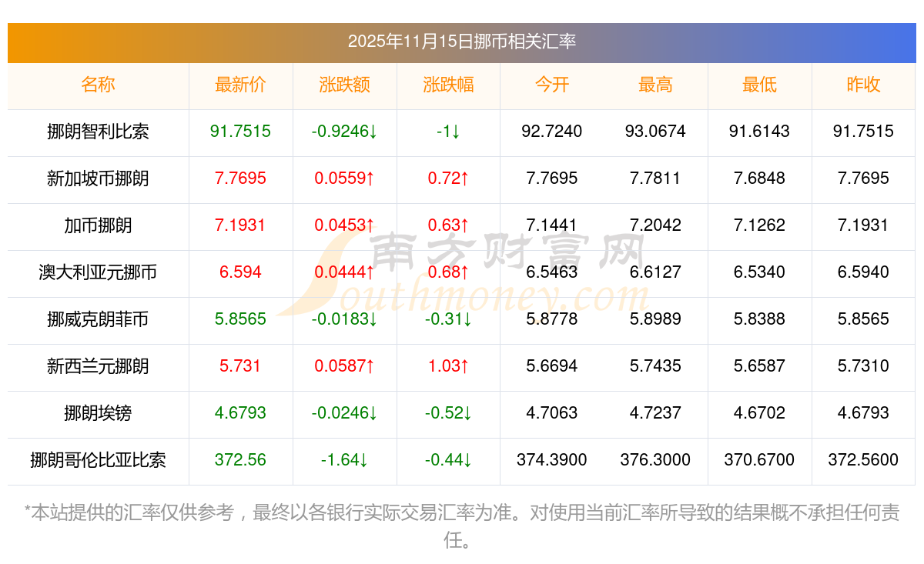Select the 涨跌幅 column header
This screenshot has height=564, width=924.
pos(448,85)
